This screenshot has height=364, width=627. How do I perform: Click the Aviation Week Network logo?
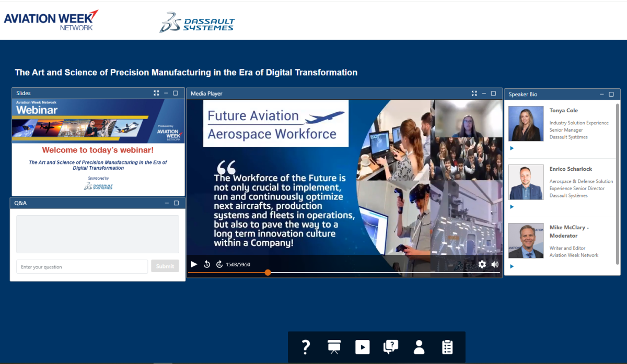[x=51, y=20]
